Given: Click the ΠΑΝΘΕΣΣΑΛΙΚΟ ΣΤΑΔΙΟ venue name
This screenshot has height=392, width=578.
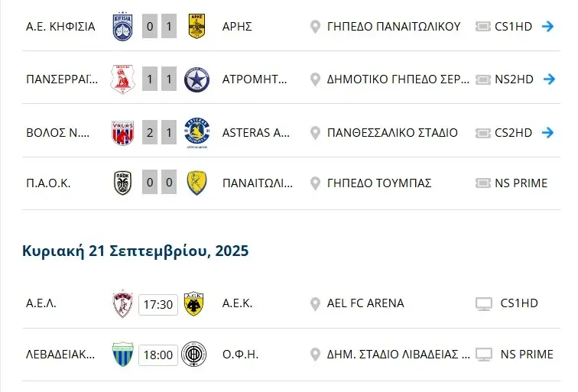Looking at the screenshot, I should (392, 132).
